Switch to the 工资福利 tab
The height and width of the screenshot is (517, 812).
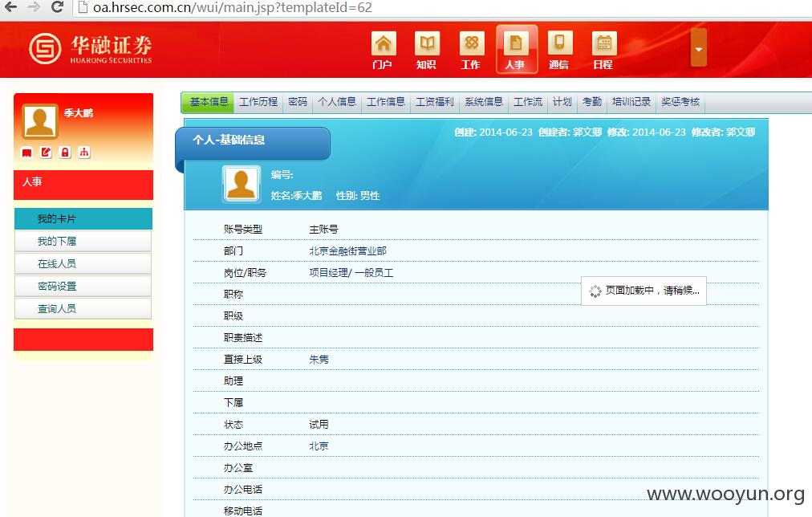coord(434,102)
